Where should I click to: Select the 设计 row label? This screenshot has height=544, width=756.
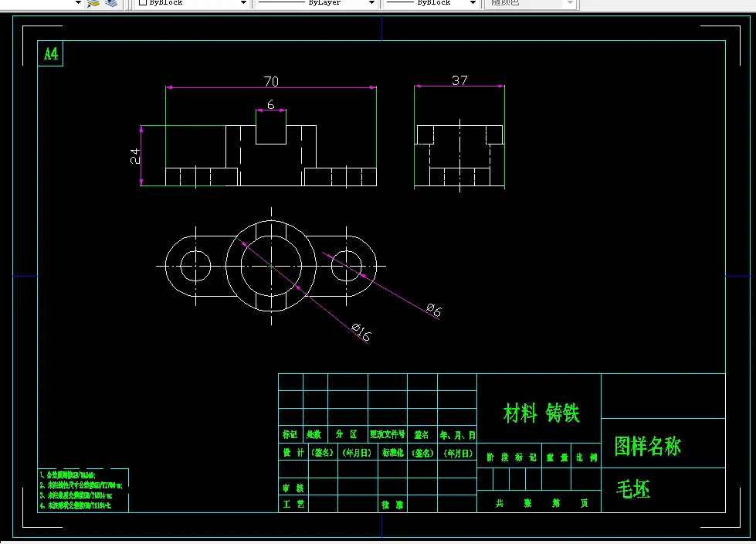coord(293,452)
